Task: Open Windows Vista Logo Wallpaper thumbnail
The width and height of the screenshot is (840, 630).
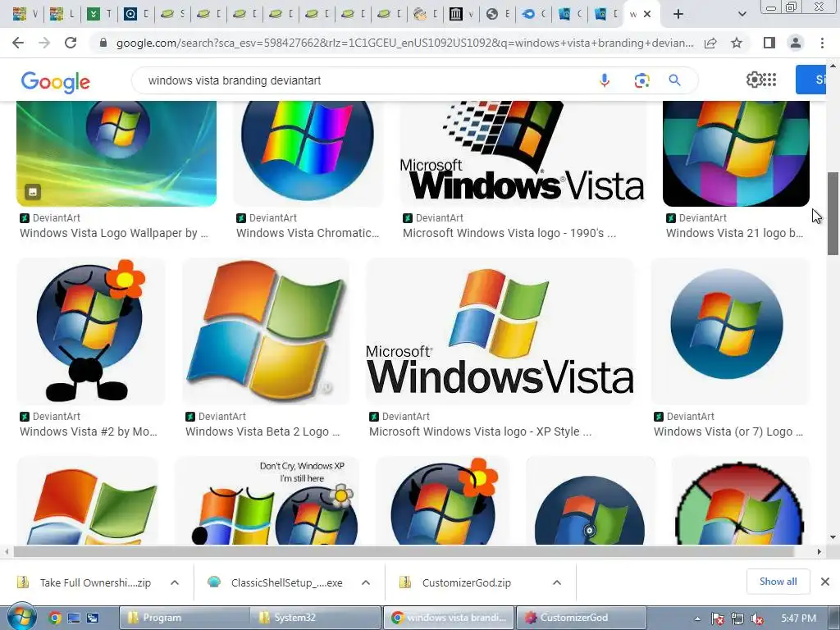Action: [116, 153]
